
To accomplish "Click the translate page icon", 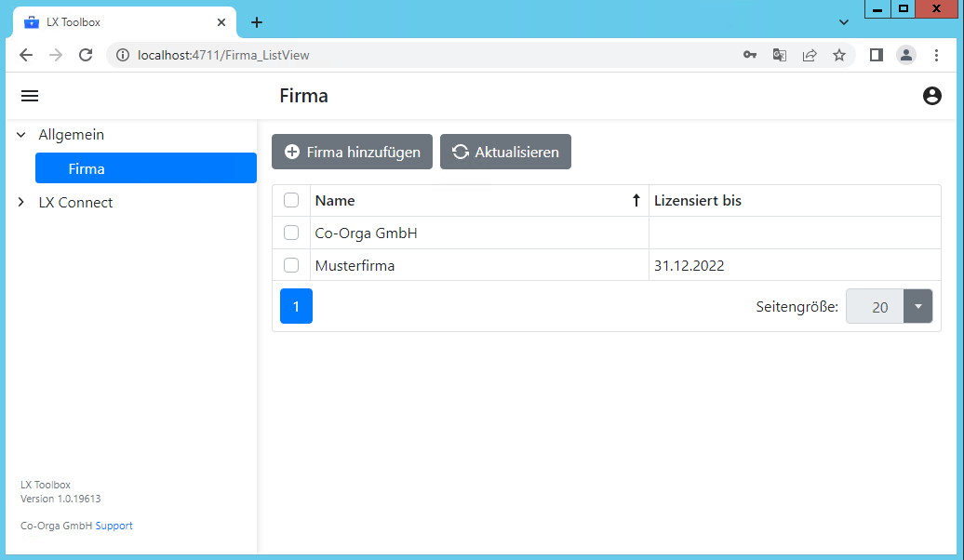I will [779, 55].
